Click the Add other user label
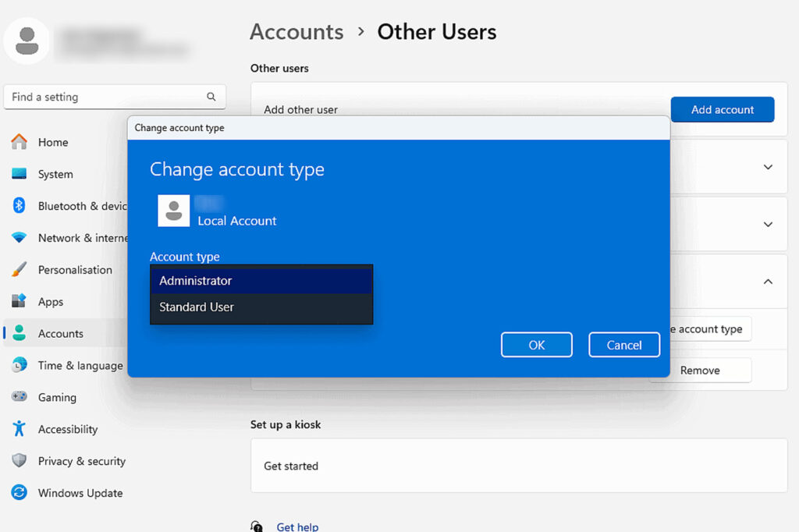 coord(300,109)
